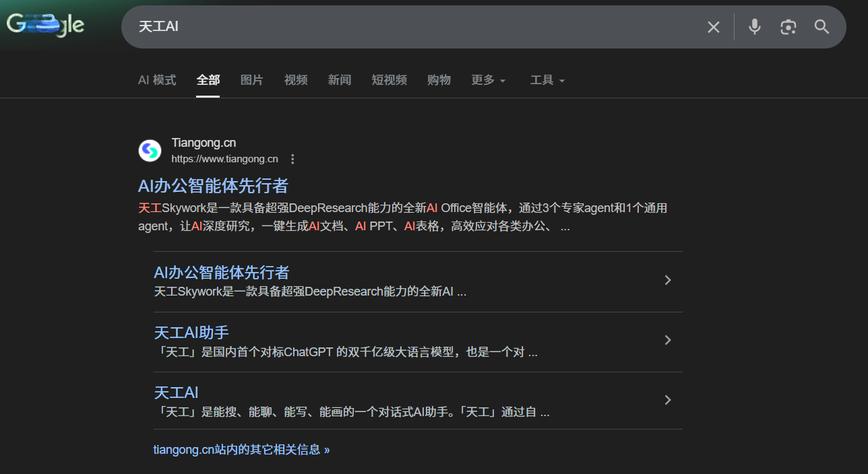This screenshot has width=868, height=474.
Task: Open the 新闻 tab
Action: pos(340,80)
